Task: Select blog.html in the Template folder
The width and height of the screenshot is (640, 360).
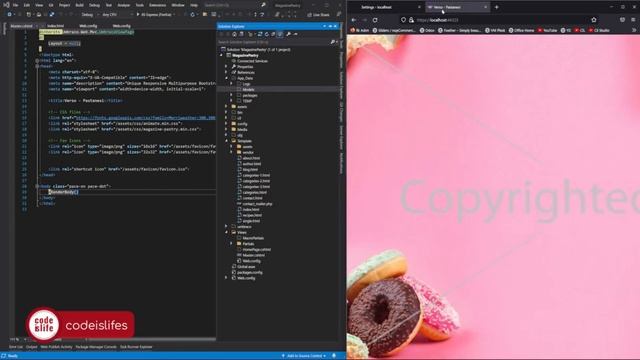Action: 250,169
